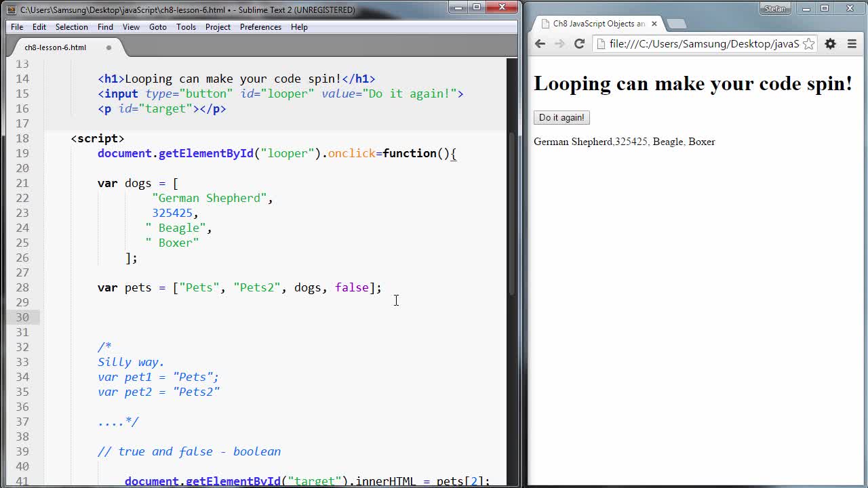The image size is (868, 488).
Task: Open the Tools menu
Action: tap(186, 27)
